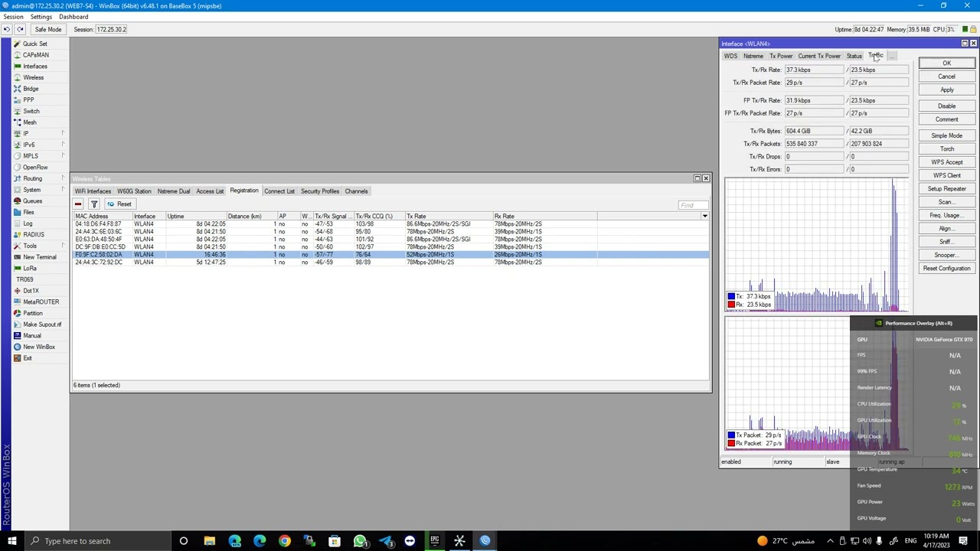Viewport: 980px width, 551px height.
Task: Expand the Routing submenu
Action: [x=63, y=178]
